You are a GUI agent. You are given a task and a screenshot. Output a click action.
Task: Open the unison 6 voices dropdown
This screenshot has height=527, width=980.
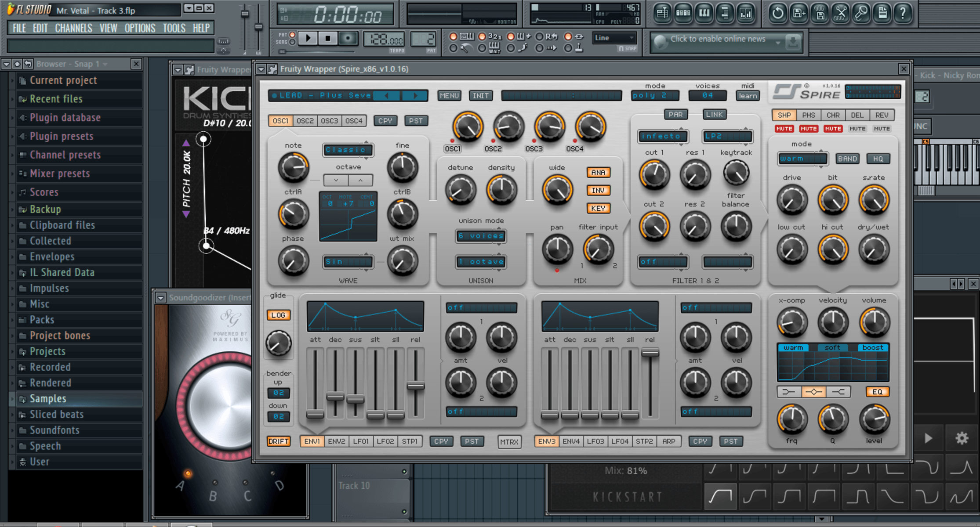tap(481, 236)
